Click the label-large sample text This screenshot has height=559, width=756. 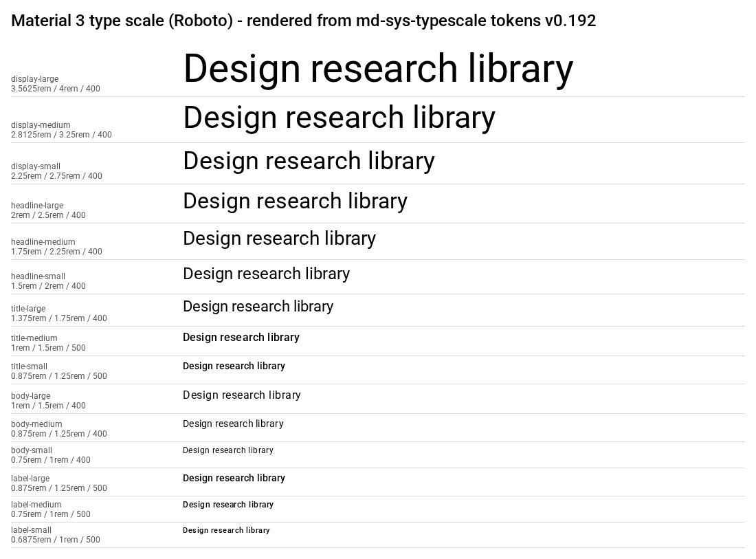tap(234, 478)
